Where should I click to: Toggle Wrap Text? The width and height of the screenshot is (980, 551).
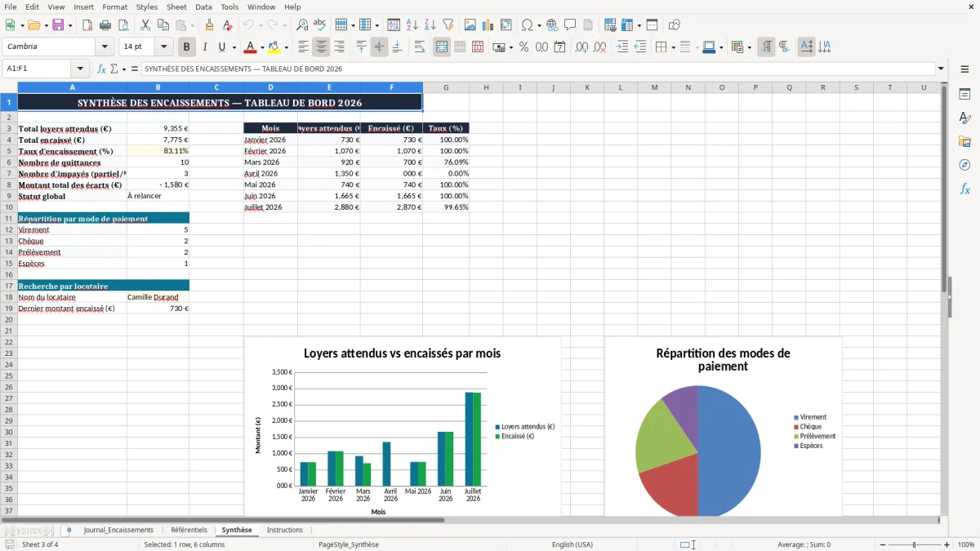coord(420,47)
